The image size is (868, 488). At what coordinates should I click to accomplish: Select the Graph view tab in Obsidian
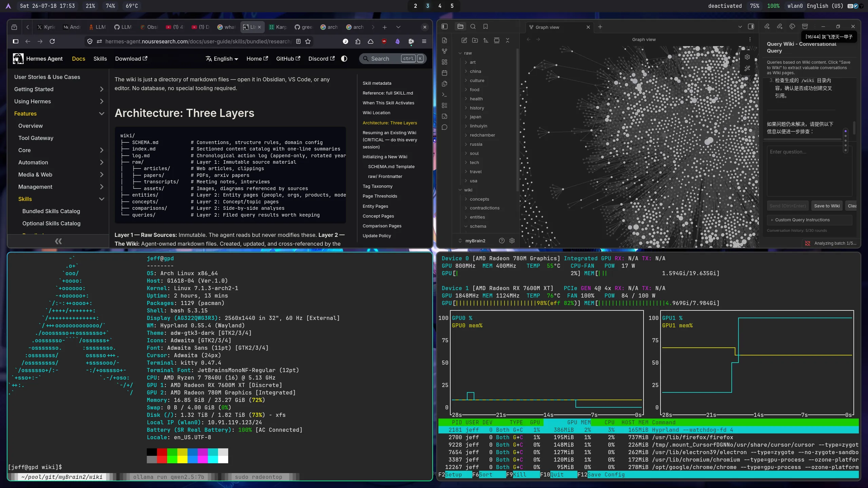pos(559,27)
